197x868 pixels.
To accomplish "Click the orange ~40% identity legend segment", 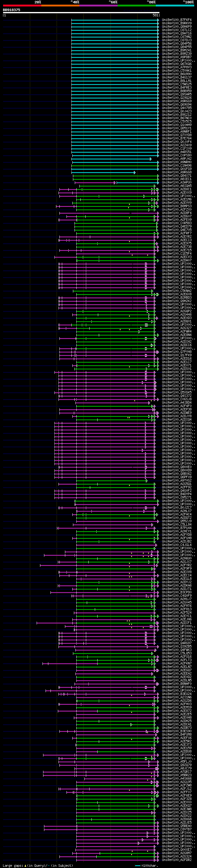I will 60,6.
